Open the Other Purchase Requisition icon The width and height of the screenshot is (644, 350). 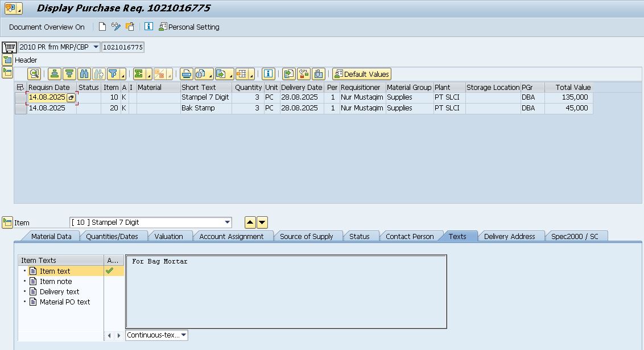tap(130, 27)
